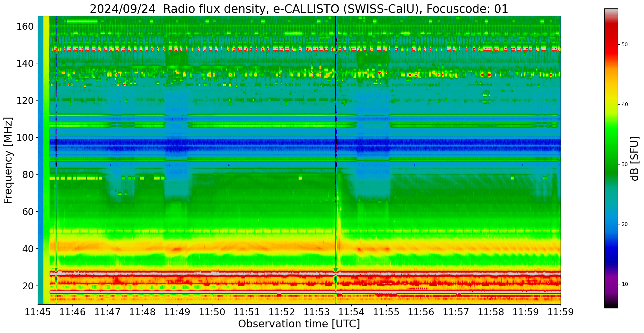Click the colorbar tick label 10
The image size is (644, 333).
click(x=625, y=284)
